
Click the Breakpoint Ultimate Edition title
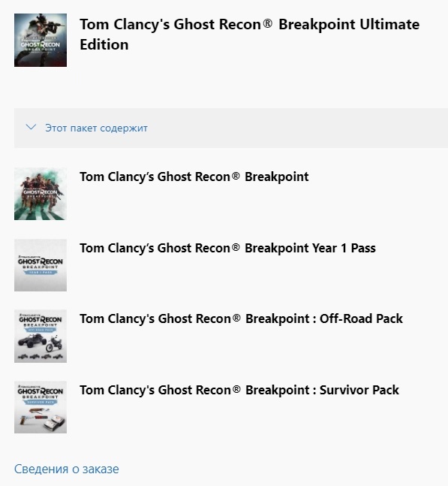250,34
